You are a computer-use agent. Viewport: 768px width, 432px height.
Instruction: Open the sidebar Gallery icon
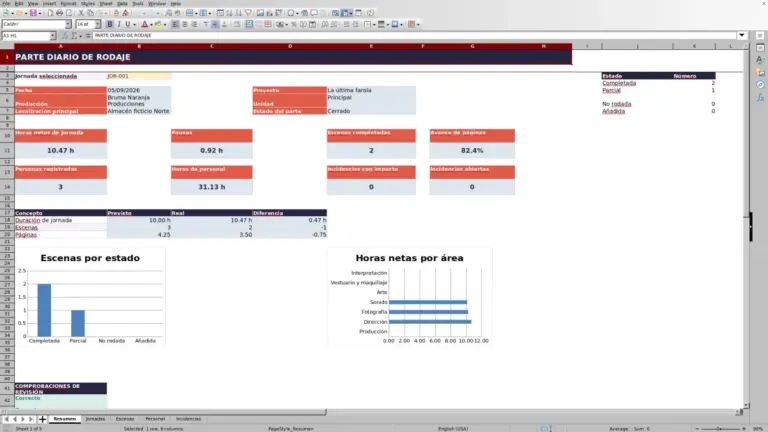760,72
